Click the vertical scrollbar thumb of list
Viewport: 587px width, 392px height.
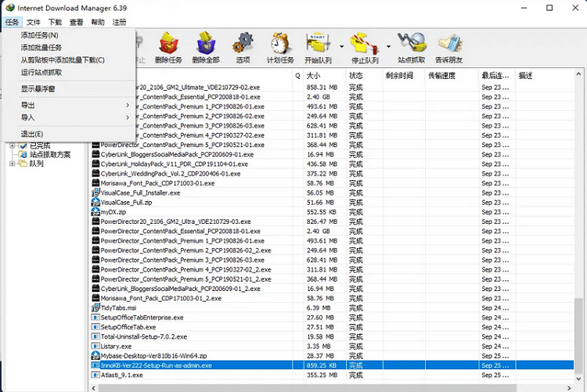tap(578, 335)
